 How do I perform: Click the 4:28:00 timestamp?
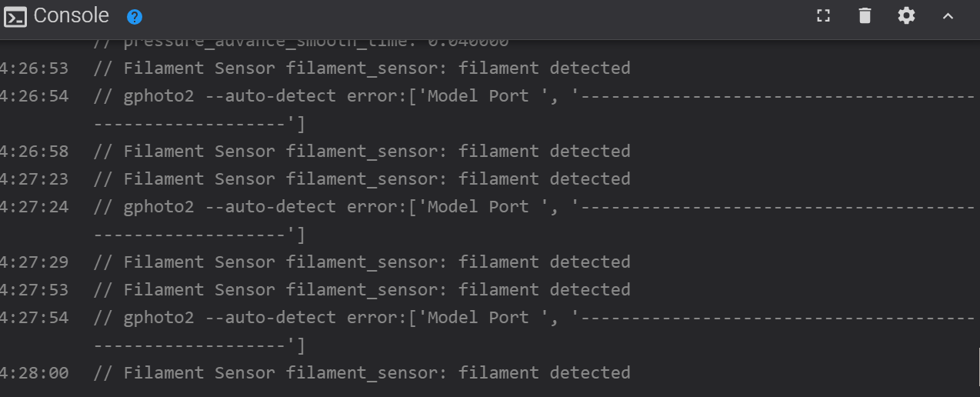34,373
